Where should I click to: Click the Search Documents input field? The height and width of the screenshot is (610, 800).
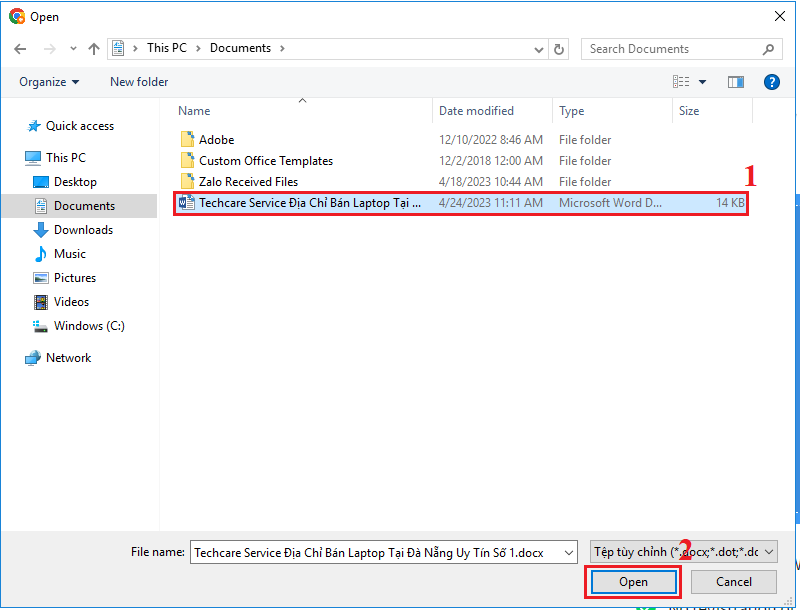(670, 49)
